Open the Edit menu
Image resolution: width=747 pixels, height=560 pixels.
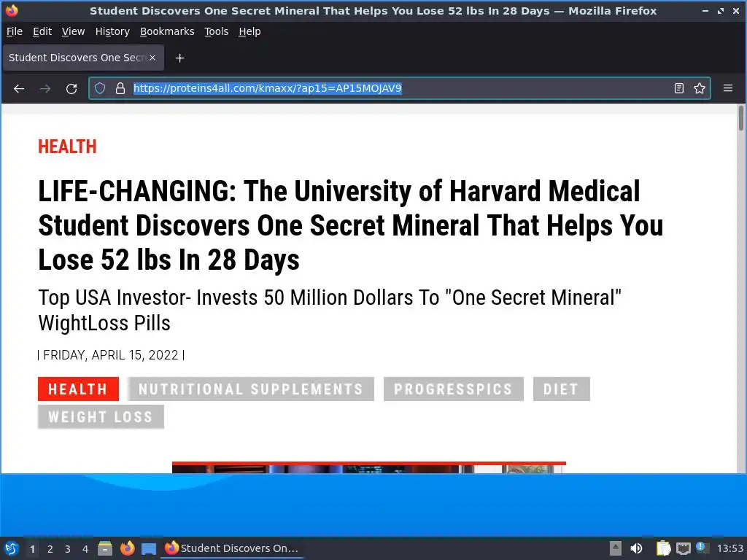pyautogui.click(x=42, y=31)
